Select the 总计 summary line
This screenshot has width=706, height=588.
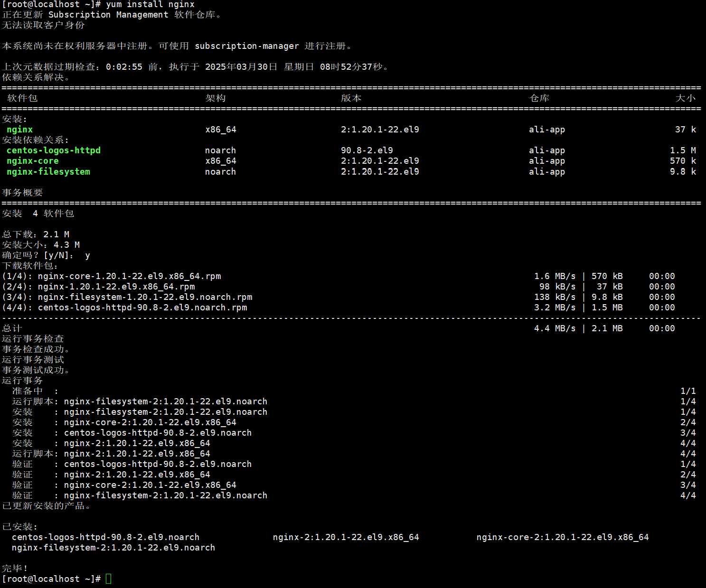coord(12,327)
